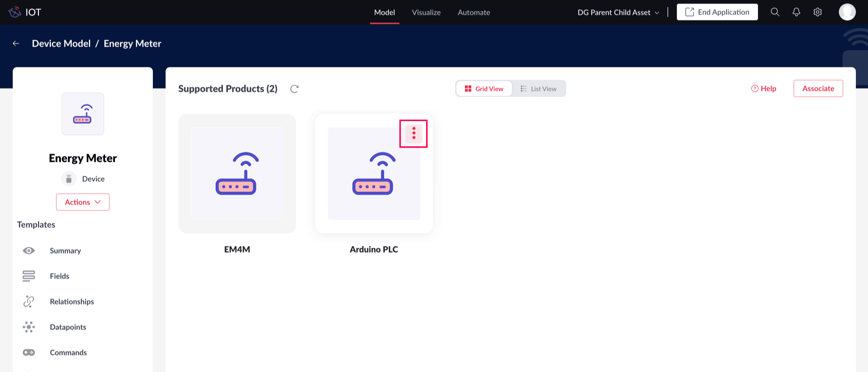The width and height of the screenshot is (868, 372).
Task: Open the search magnifier in top bar
Action: click(775, 12)
